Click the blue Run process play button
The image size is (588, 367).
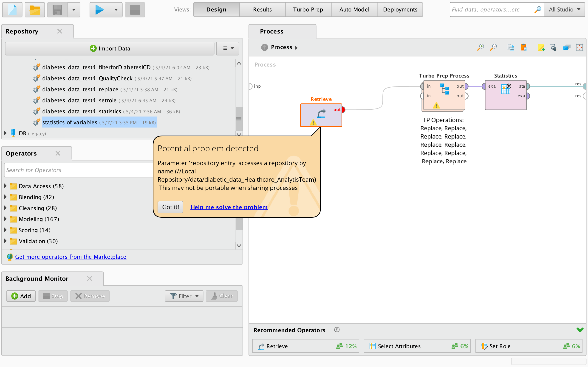click(x=99, y=10)
